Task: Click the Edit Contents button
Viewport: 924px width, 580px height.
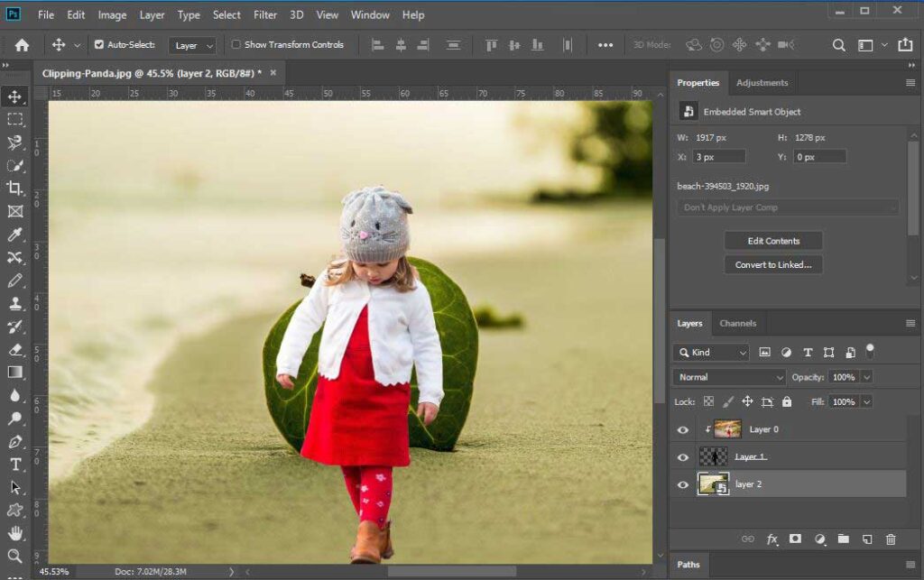Action: pyautogui.click(x=772, y=241)
